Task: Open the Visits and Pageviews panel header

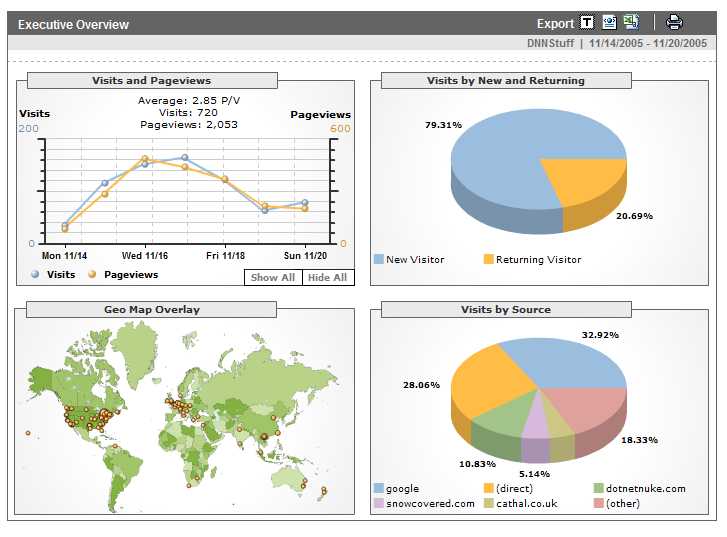Action: tap(151, 80)
